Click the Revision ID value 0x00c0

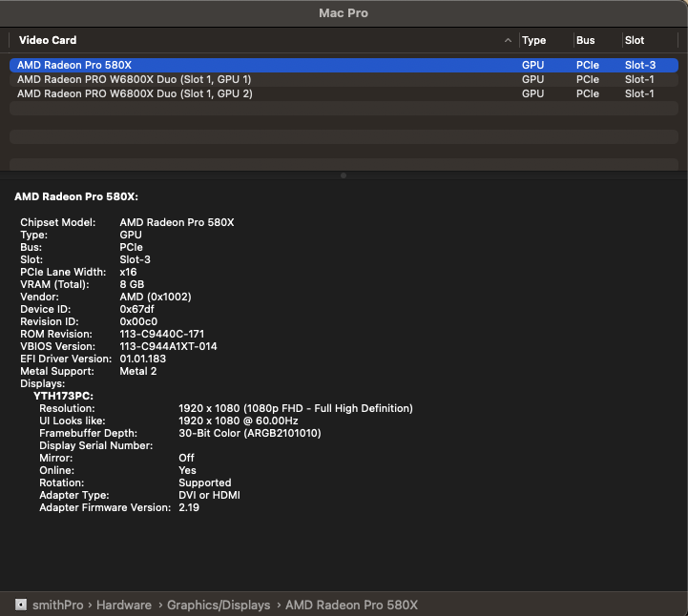[138, 321]
